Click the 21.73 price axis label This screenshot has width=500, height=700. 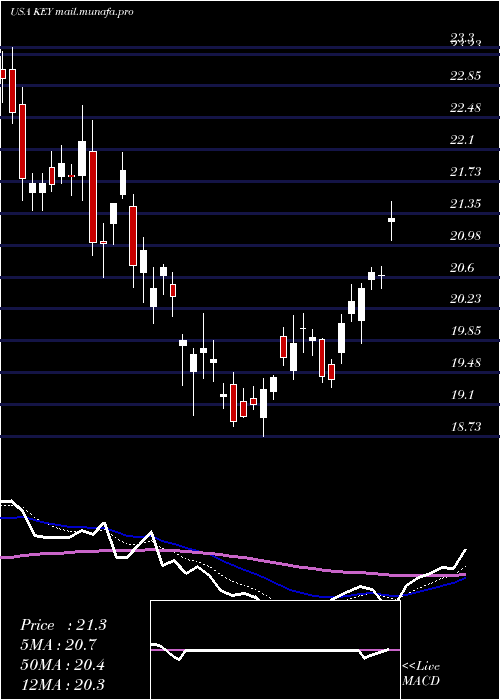point(466,171)
